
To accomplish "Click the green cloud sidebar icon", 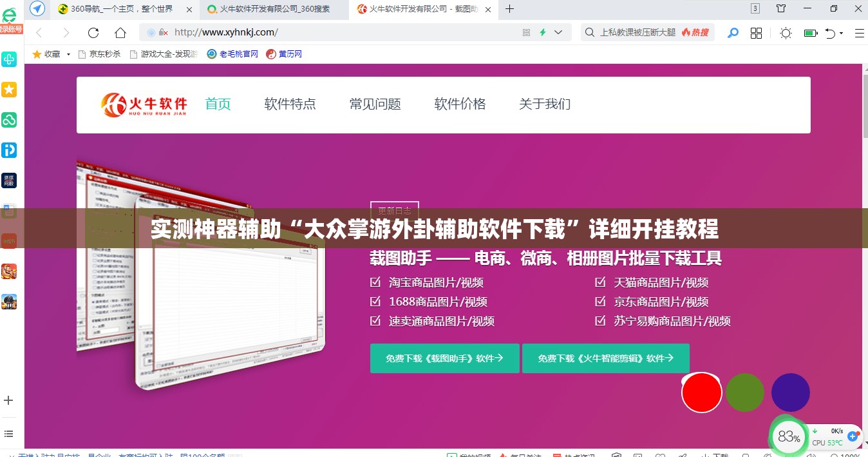I will point(9,120).
